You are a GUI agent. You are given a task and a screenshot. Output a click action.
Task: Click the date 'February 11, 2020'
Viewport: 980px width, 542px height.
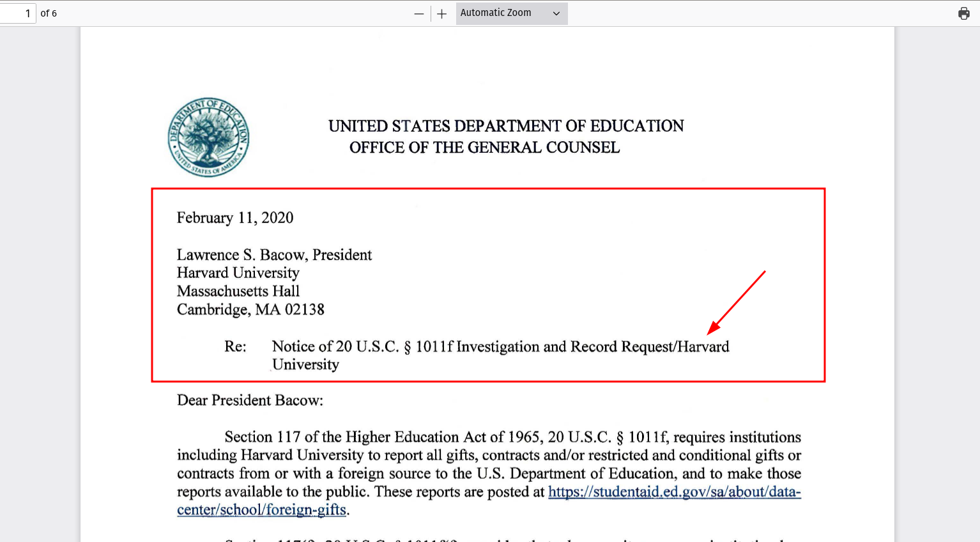pos(235,218)
